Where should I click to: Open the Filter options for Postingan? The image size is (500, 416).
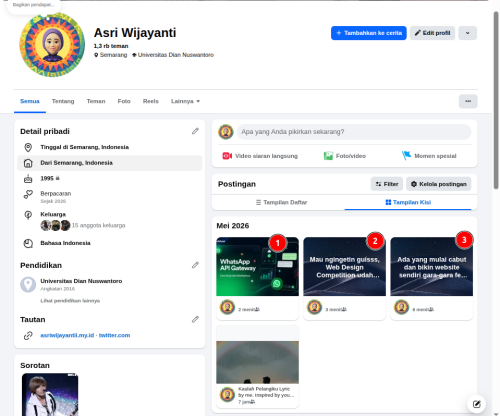click(387, 184)
